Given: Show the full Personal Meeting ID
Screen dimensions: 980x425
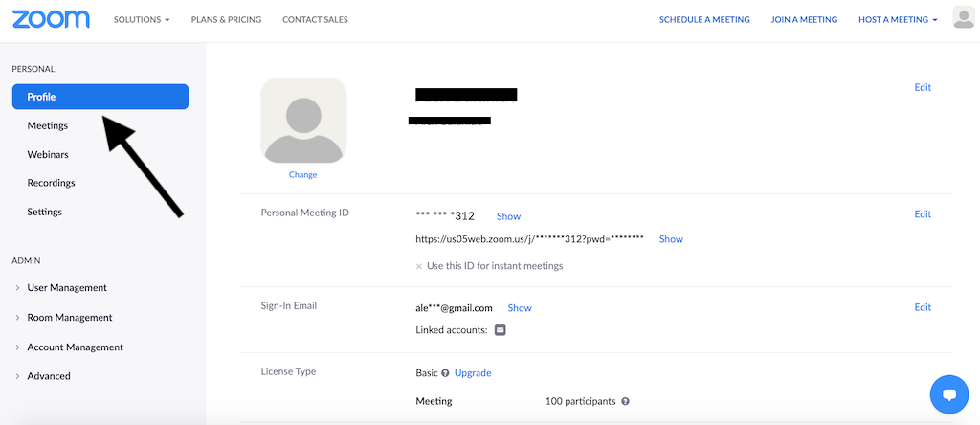Looking at the screenshot, I should tap(508, 216).
